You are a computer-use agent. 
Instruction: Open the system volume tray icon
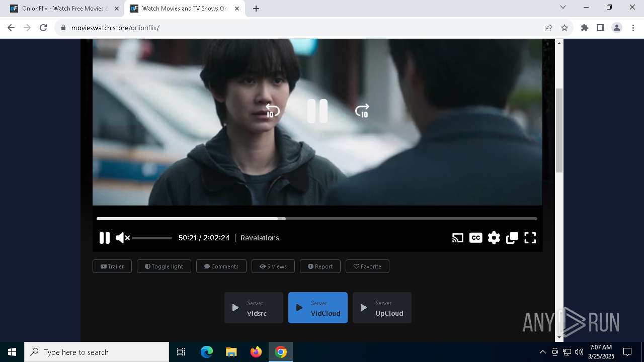579,352
